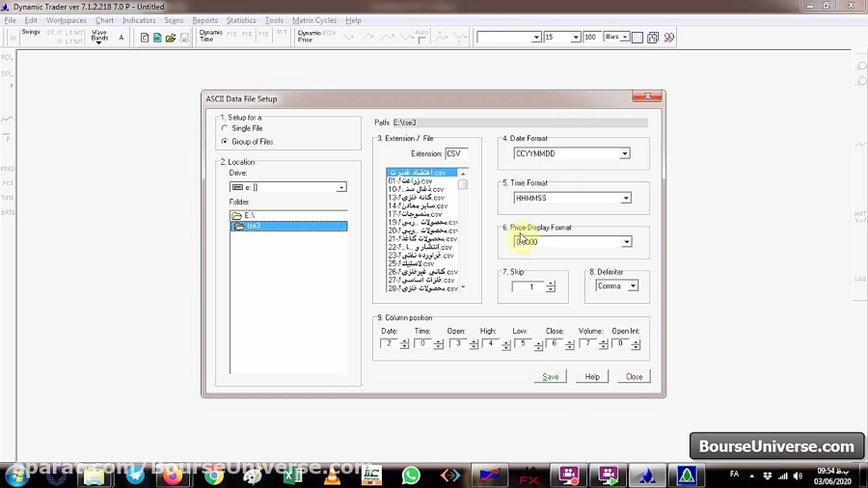The width and height of the screenshot is (868, 488).
Task: Click the Swings toolbar button
Action: [31, 33]
